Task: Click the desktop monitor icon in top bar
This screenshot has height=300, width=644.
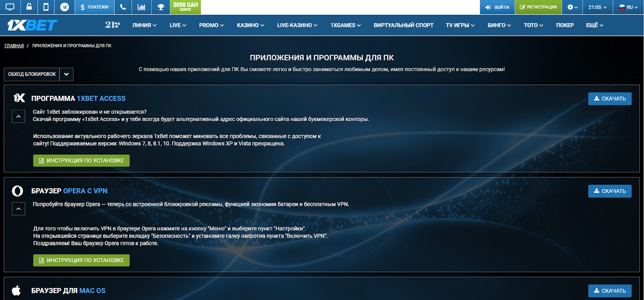Action: point(10,7)
